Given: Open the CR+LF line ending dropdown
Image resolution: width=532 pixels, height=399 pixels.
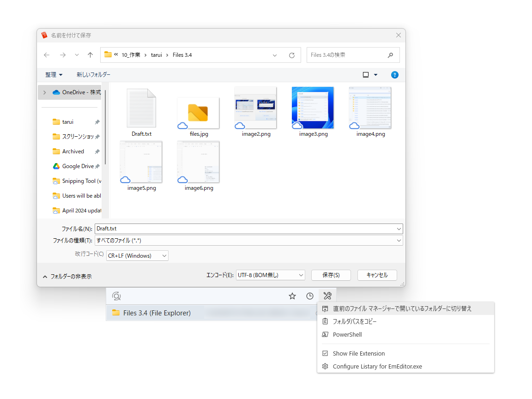Looking at the screenshot, I should click(x=138, y=256).
